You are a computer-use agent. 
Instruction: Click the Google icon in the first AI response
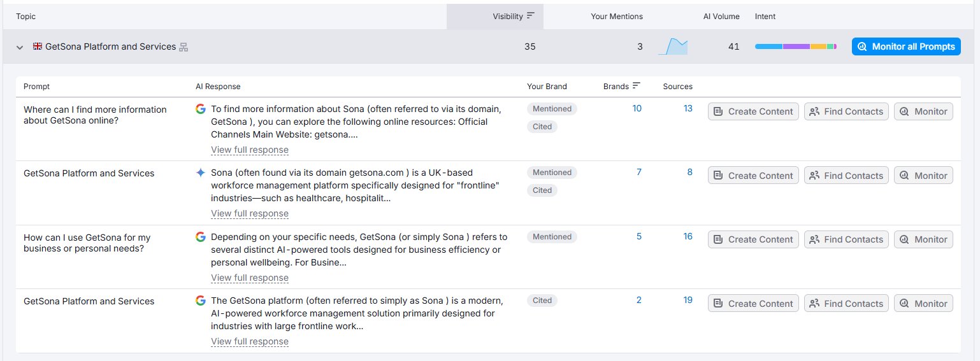tap(201, 109)
